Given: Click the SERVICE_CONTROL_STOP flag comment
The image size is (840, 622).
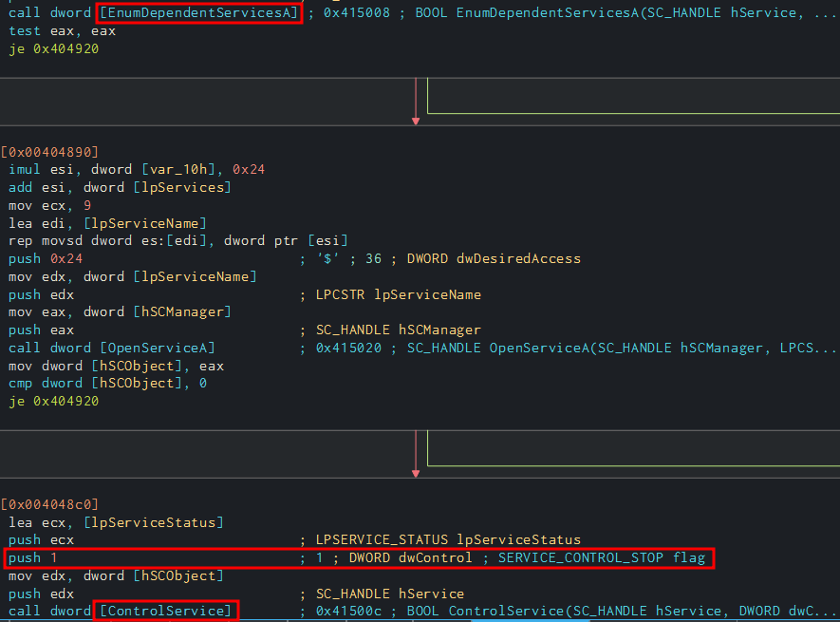Looking at the screenshot, I should (x=602, y=557).
